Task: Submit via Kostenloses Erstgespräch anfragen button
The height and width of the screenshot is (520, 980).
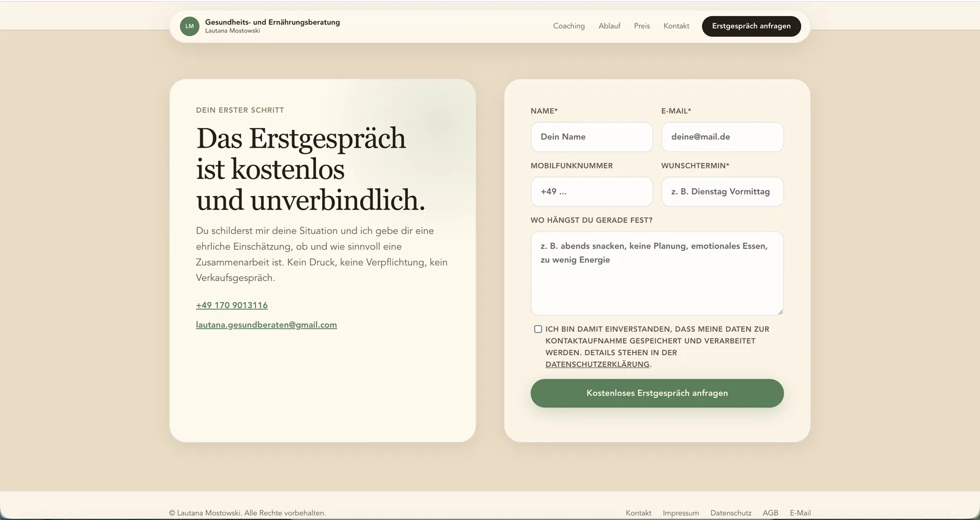Action: [657, 393]
